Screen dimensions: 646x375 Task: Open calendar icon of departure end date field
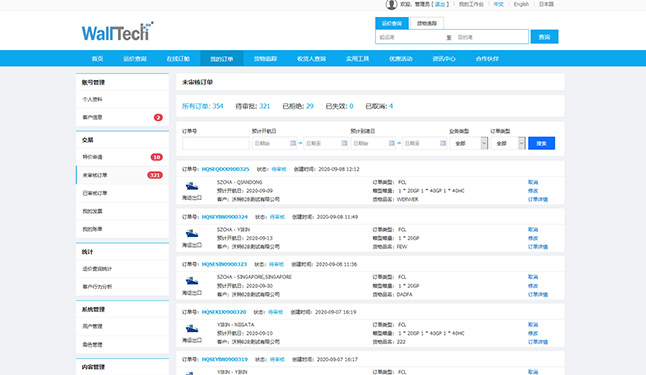(x=344, y=143)
